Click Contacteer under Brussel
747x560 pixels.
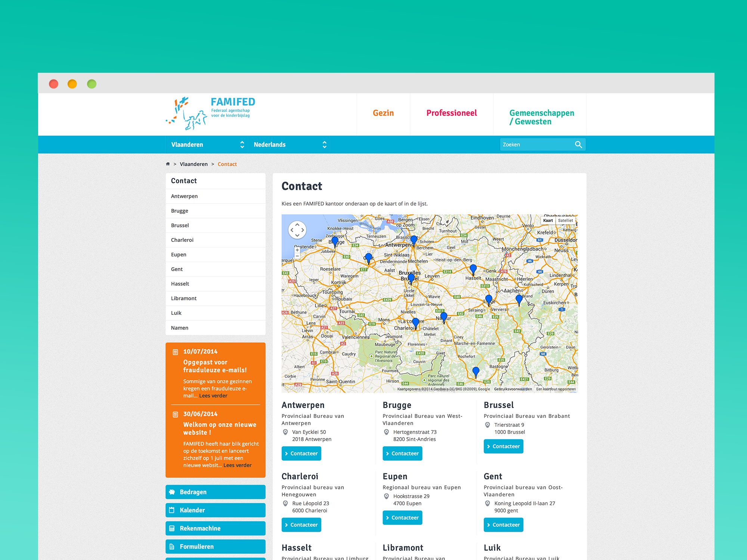pyautogui.click(x=503, y=447)
